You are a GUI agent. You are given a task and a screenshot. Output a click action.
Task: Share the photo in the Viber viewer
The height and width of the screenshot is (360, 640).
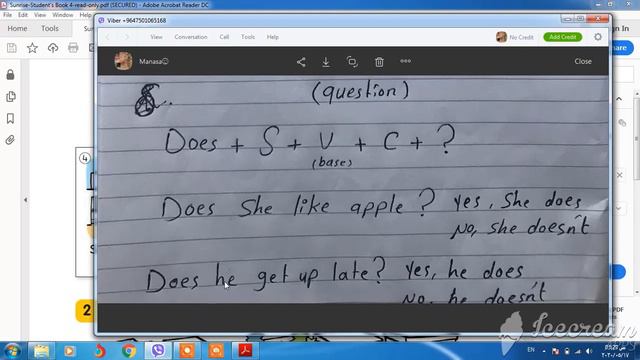click(x=301, y=62)
